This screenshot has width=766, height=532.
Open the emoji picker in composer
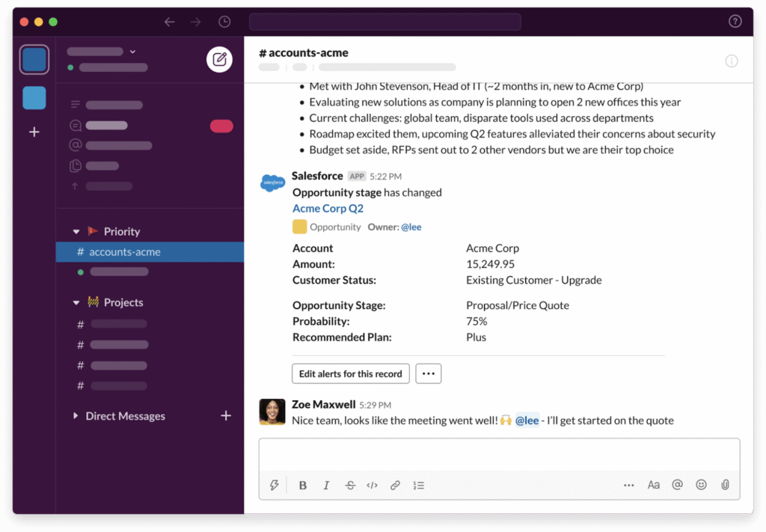[701, 485]
